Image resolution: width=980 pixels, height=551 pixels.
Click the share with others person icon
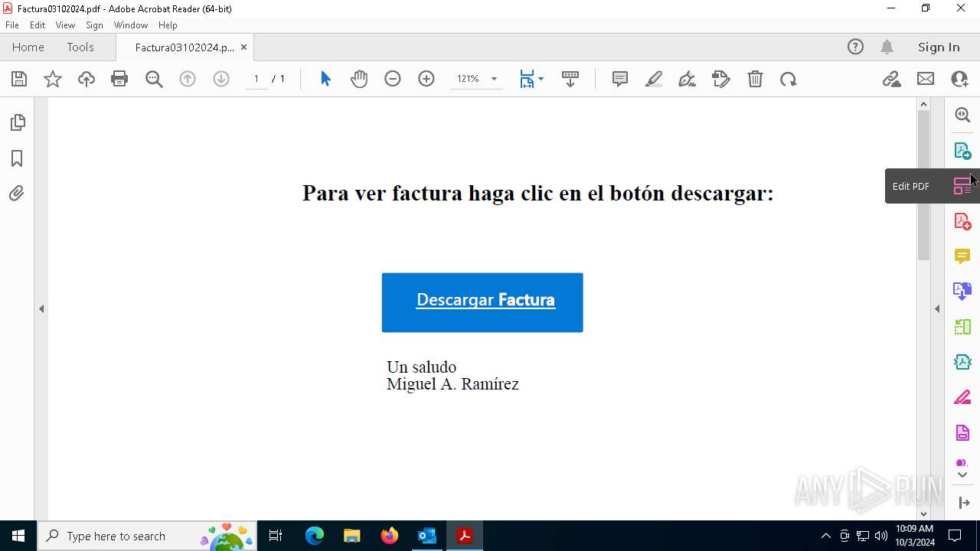point(959,79)
